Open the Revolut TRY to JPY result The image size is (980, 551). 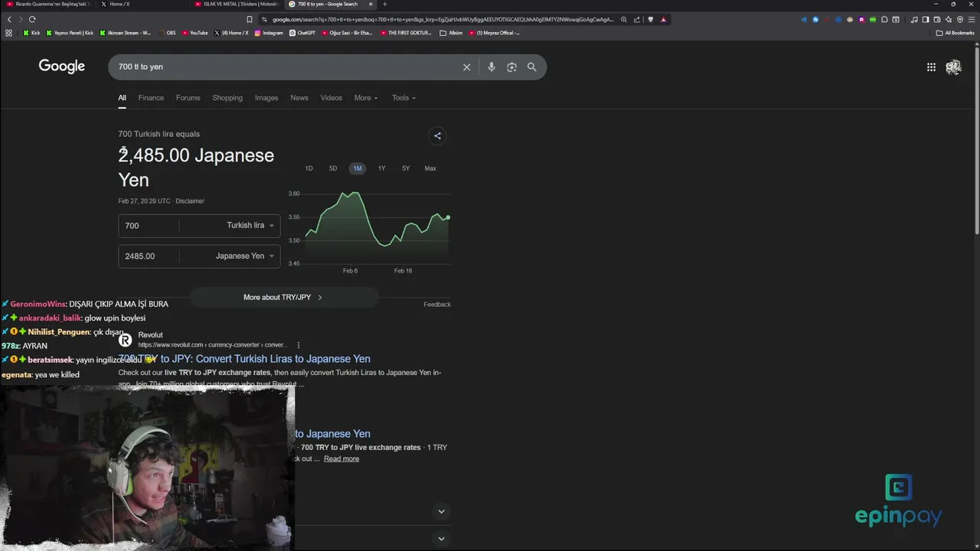click(x=244, y=359)
